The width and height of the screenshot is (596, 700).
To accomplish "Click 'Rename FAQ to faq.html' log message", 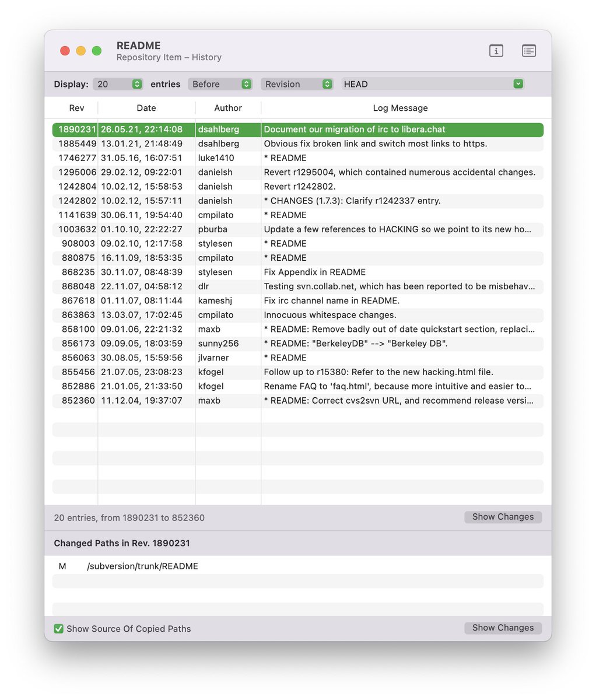I will (398, 386).
